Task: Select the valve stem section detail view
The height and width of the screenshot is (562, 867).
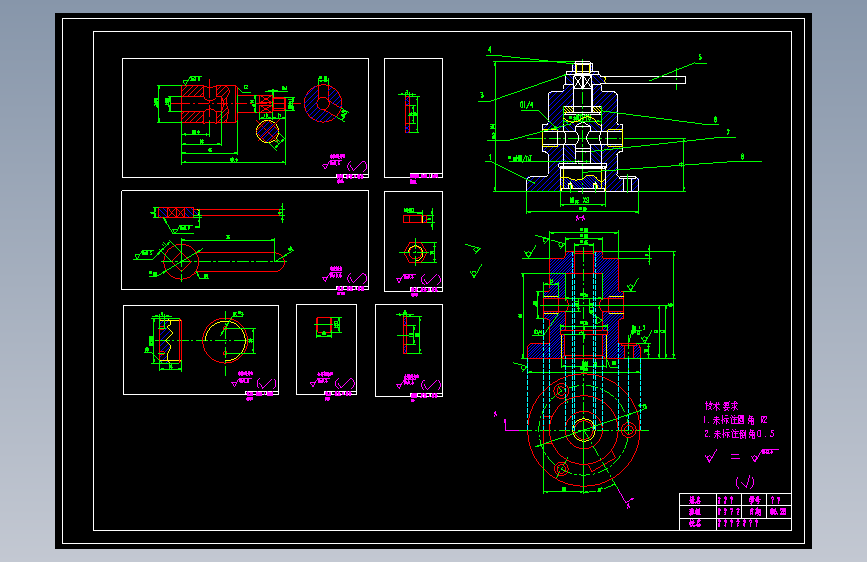Action: (246, 118)
